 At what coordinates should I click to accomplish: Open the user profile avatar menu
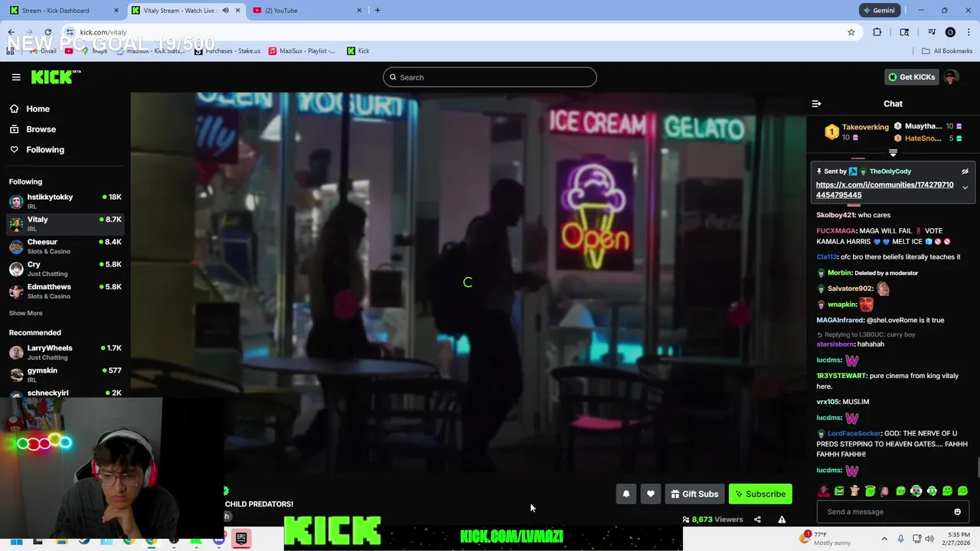(950, 77)
